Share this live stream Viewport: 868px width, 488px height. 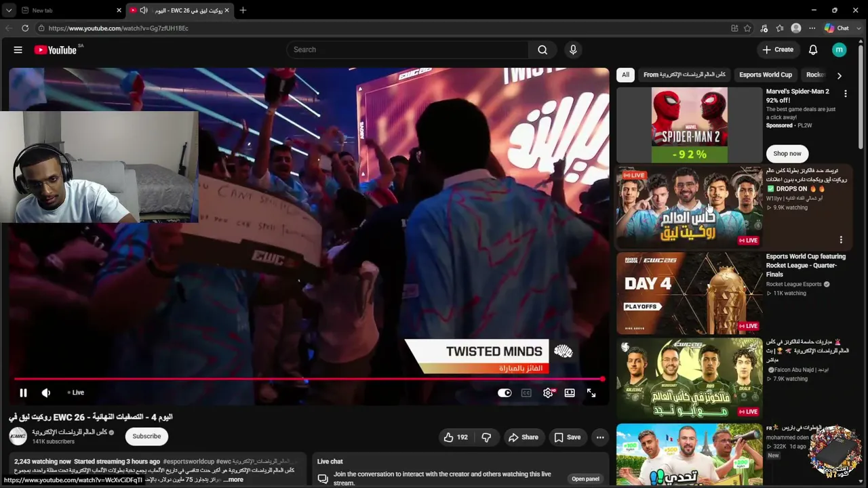524,437
